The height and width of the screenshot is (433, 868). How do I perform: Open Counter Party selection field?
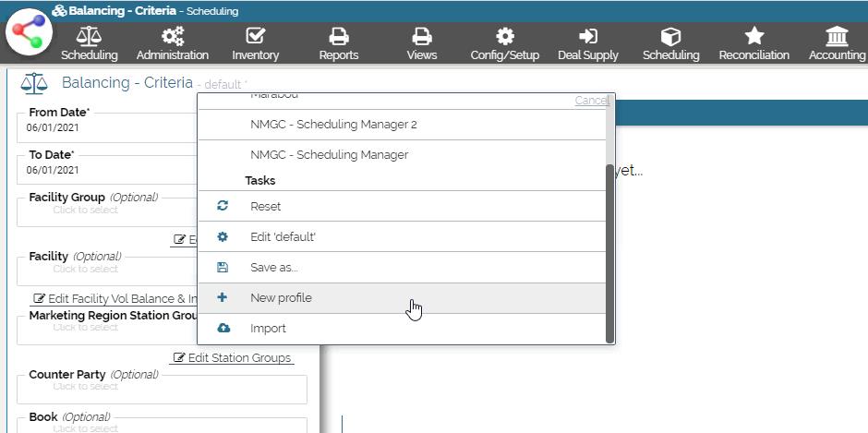pos(162,390)
